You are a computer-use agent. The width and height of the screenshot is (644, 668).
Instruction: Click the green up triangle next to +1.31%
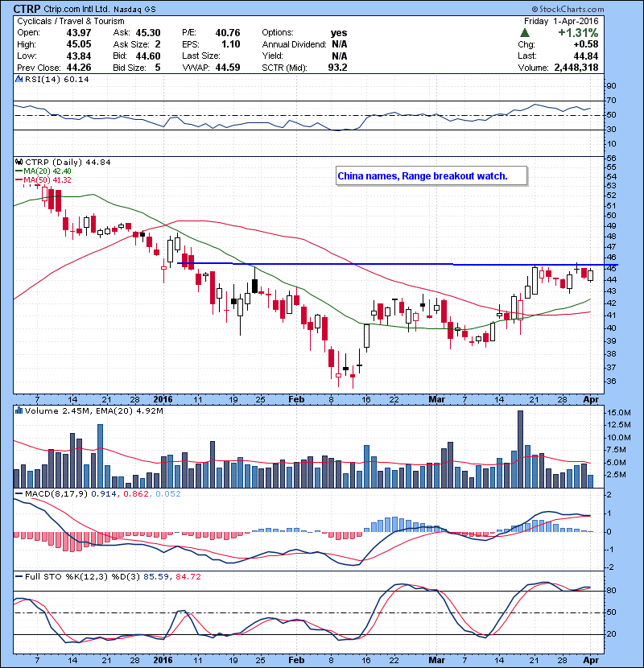click(525, 33)
